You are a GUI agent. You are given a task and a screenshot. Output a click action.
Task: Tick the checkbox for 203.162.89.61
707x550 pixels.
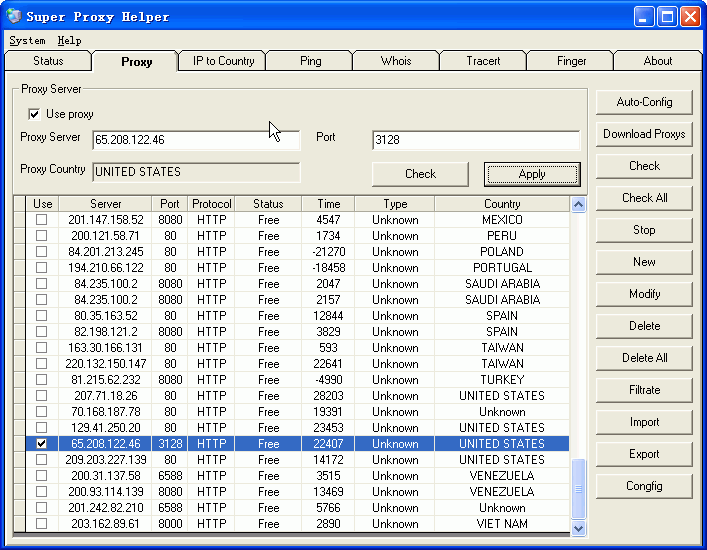41,523
